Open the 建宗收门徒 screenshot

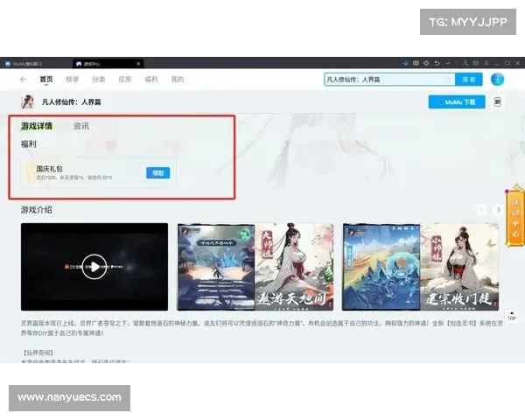pos(421,267)
